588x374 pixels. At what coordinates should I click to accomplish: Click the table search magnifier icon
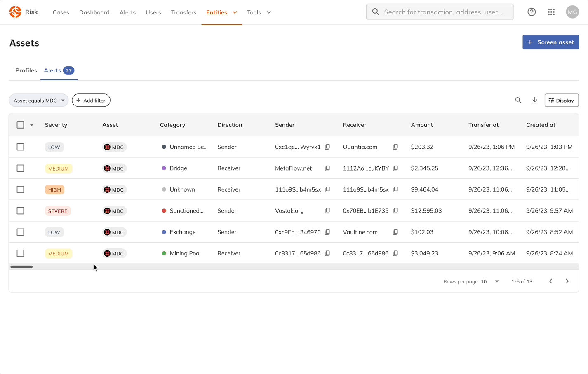tap(518, 100)
